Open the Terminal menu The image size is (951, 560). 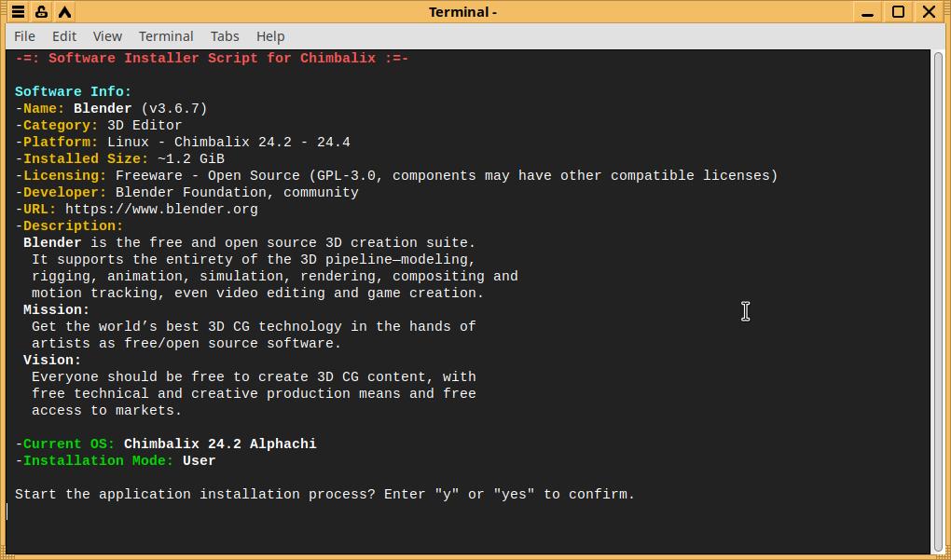coord(166,36)
